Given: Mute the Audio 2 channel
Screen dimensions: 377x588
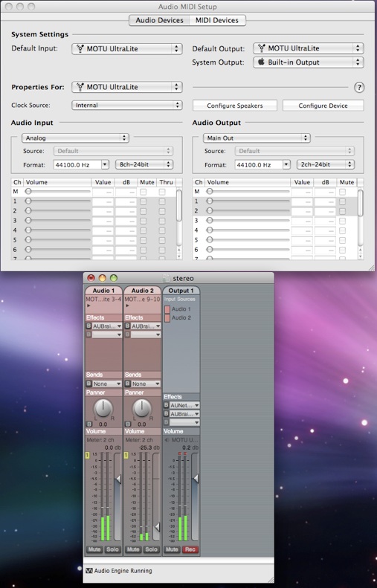Looking at the screenshot, I should tap(133, 549).
